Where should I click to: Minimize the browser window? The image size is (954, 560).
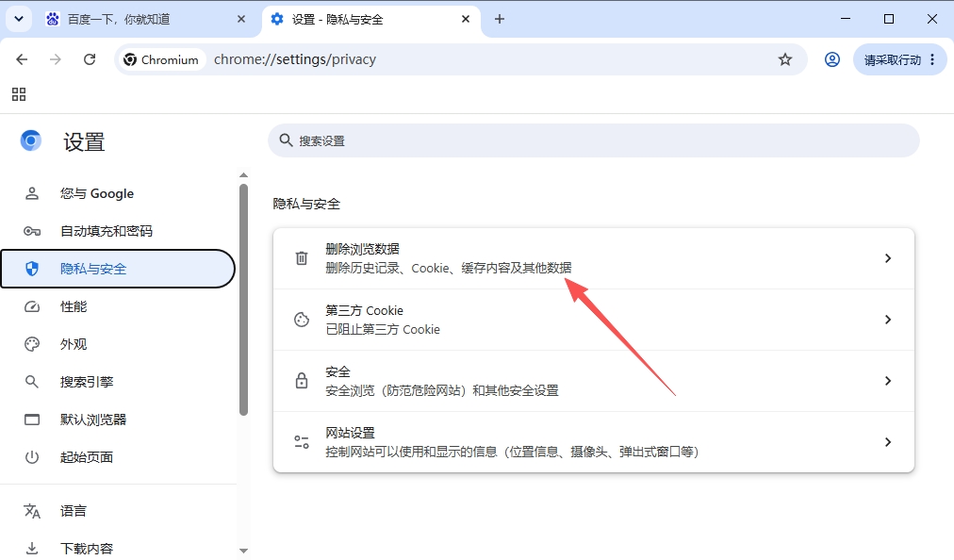pyautogui.click(x=846, y=19)
